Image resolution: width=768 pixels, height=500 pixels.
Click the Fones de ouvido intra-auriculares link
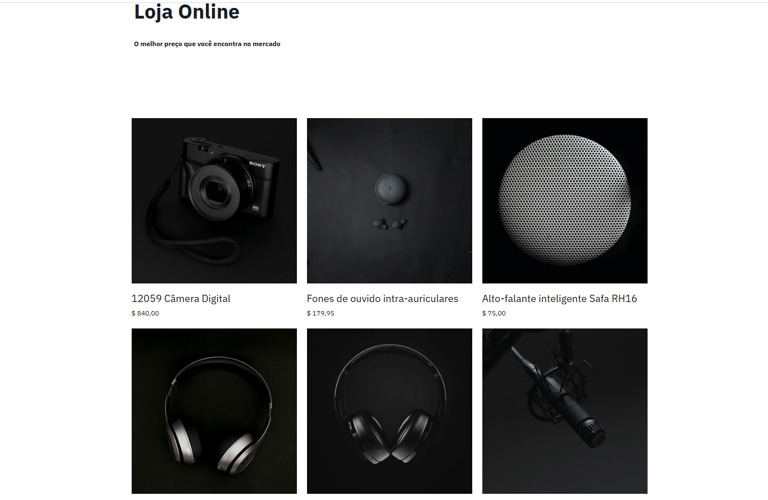point(383,298)
